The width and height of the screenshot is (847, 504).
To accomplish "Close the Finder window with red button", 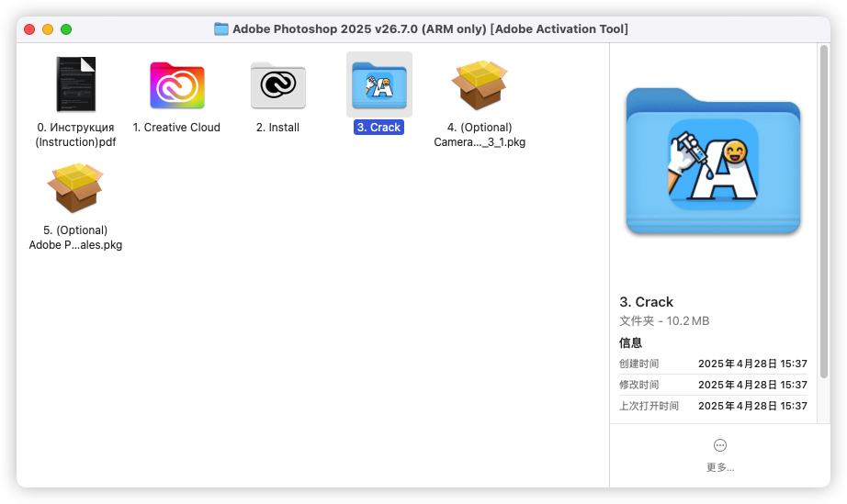I will point(29,29).
